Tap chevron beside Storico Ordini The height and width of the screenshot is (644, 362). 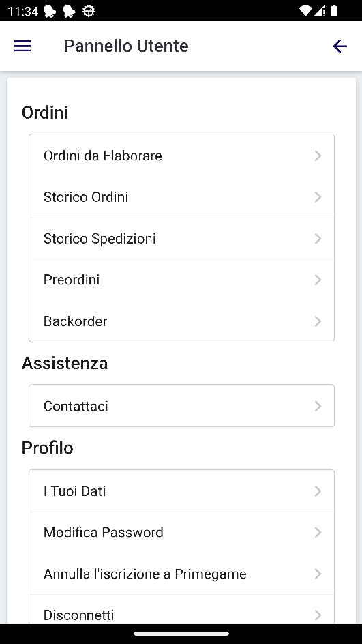(318, 197)
